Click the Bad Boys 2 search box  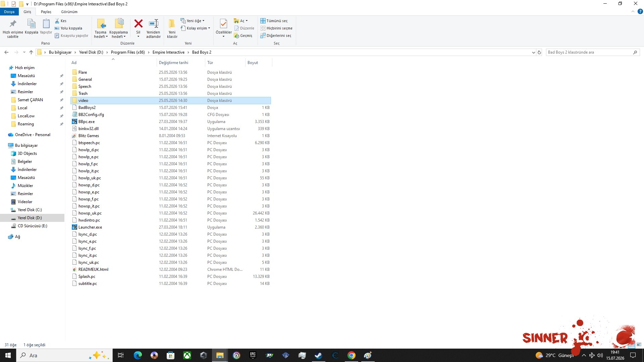pos(589,52)
